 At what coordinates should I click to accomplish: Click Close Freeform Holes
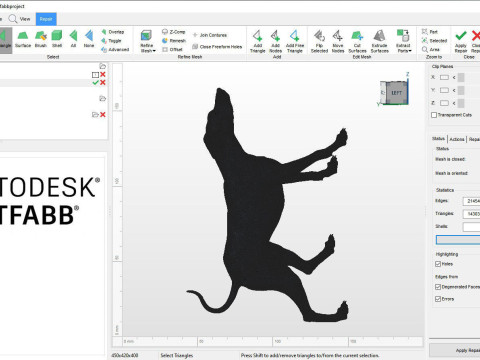coord(217,47)
